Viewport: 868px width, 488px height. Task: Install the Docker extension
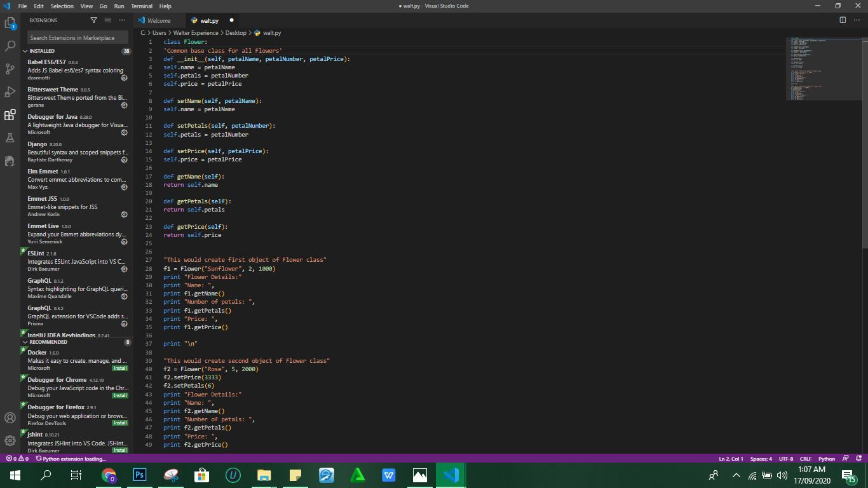click(x=119, y=368)
